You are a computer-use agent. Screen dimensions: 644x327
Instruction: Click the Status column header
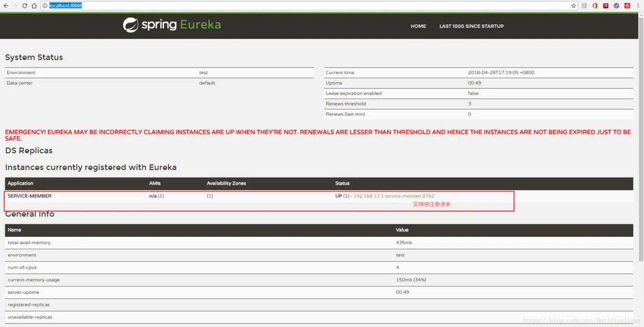(342, 183)
